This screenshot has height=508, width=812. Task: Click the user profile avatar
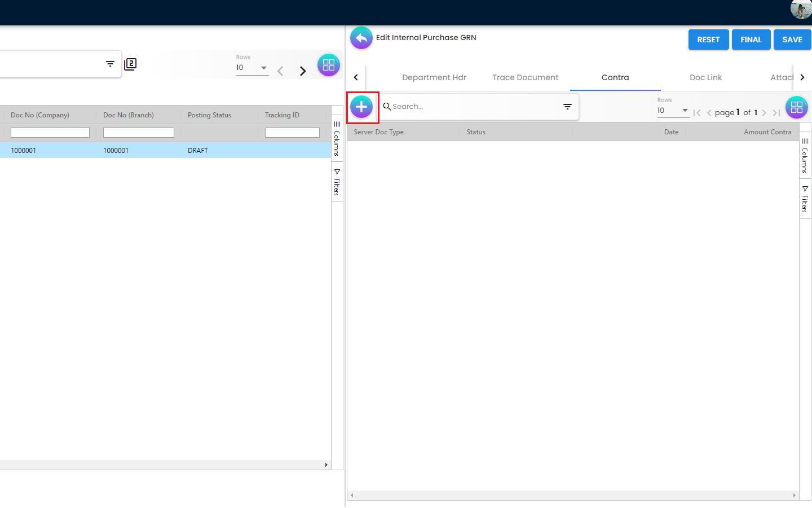point(800,10)
